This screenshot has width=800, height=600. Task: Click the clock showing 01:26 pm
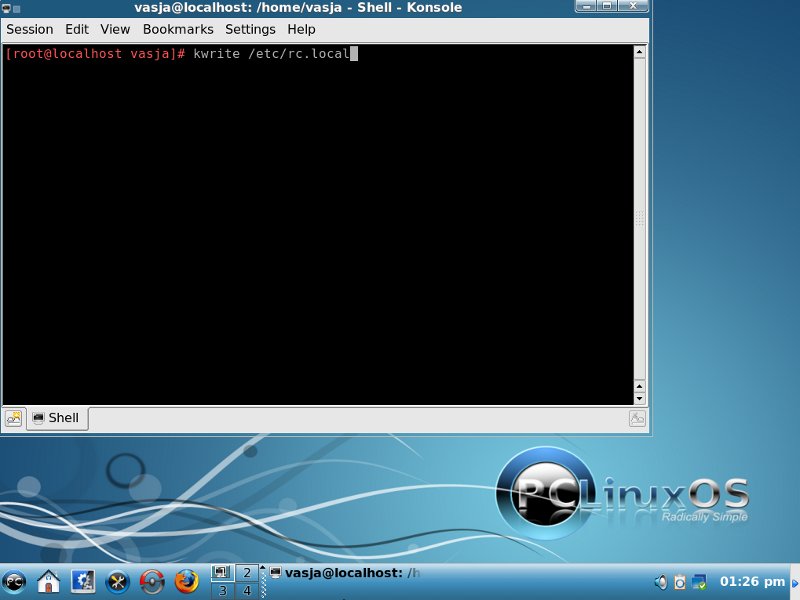[752, 582]
